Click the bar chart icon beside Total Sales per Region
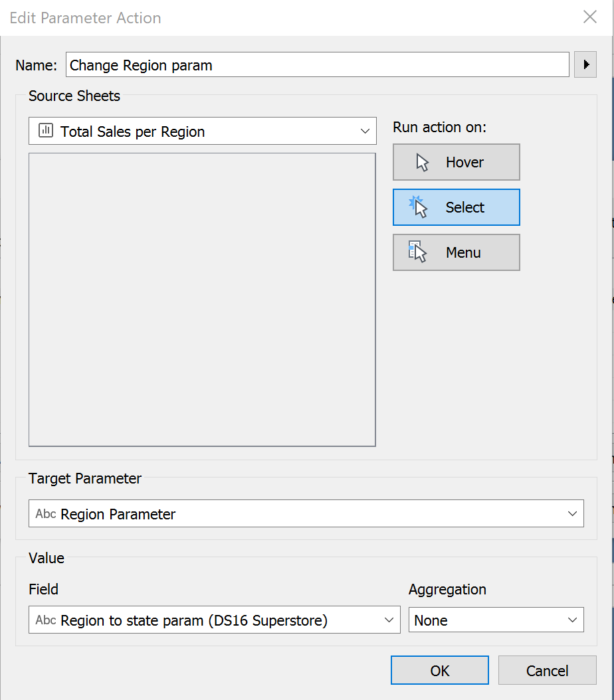The image size is (614, 700). pos(46,131)
